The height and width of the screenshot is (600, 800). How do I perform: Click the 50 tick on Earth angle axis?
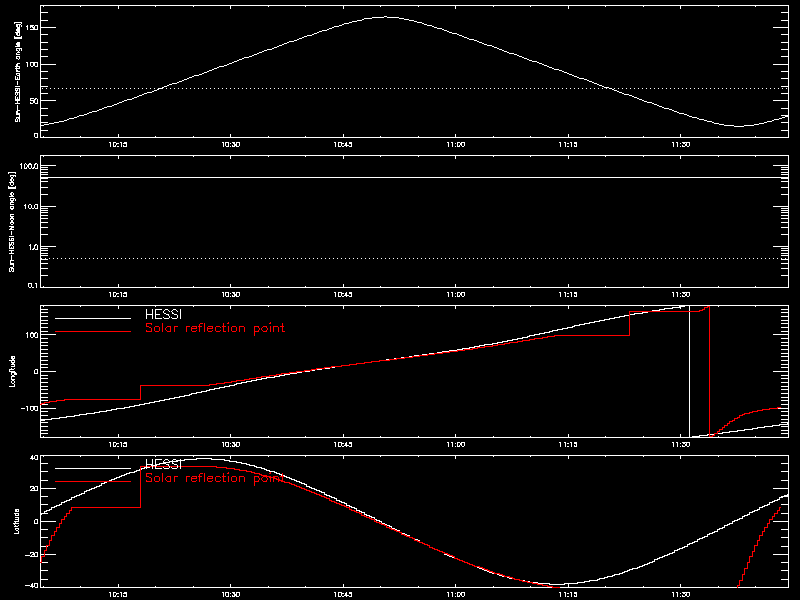(34, 101)
